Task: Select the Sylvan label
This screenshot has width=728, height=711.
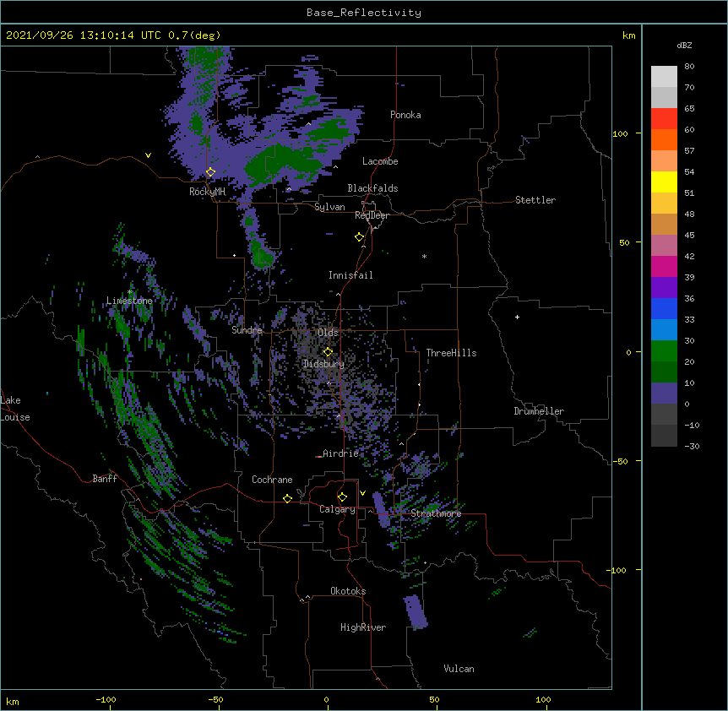Action: pos(329,207)
